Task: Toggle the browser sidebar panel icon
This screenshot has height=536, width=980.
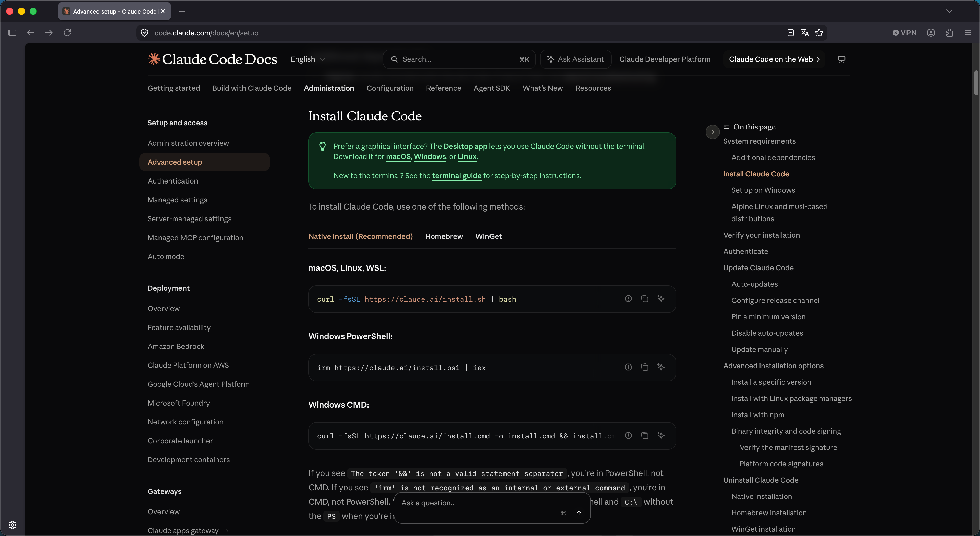Action: tap(12, 33)
